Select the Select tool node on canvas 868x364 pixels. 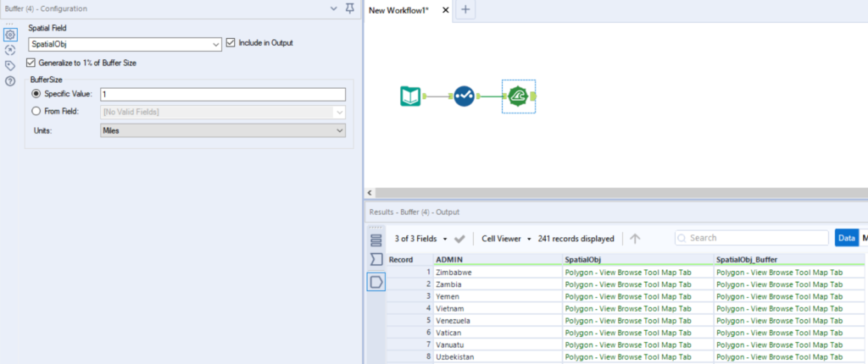tap(464, 97)
